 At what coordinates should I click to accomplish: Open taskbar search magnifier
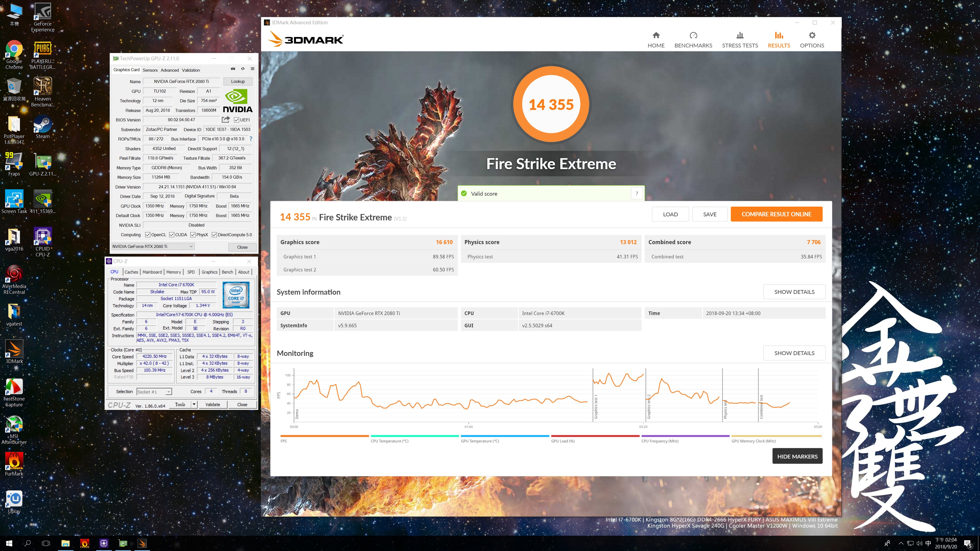click(x=28, y=543)
